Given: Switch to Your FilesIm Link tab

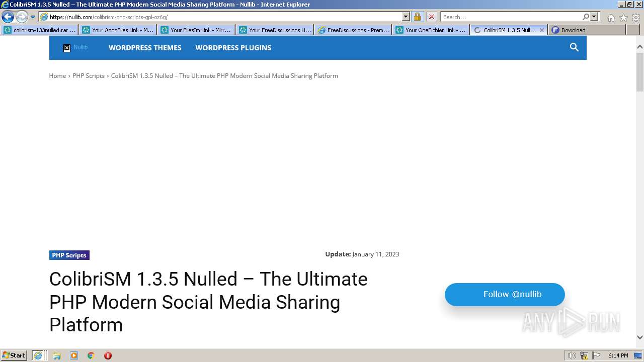Looking at the screenshot, I should click(196, 30).
